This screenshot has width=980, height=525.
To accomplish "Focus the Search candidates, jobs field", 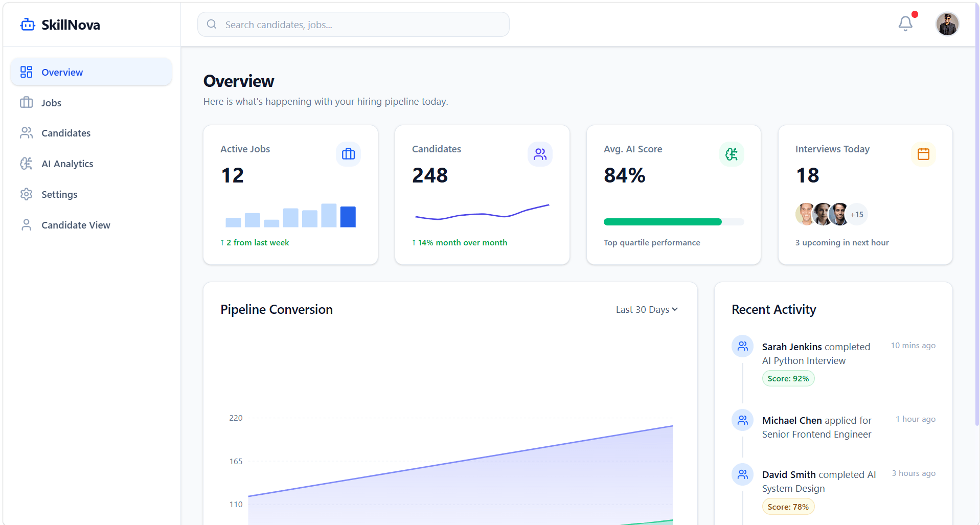I will click(x=353, y=25).
